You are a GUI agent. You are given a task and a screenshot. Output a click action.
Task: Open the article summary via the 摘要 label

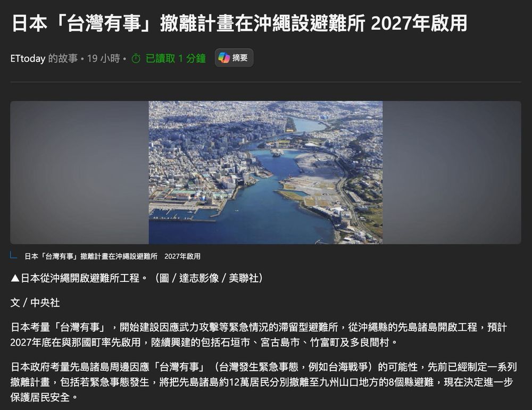(x=240, y=58)
